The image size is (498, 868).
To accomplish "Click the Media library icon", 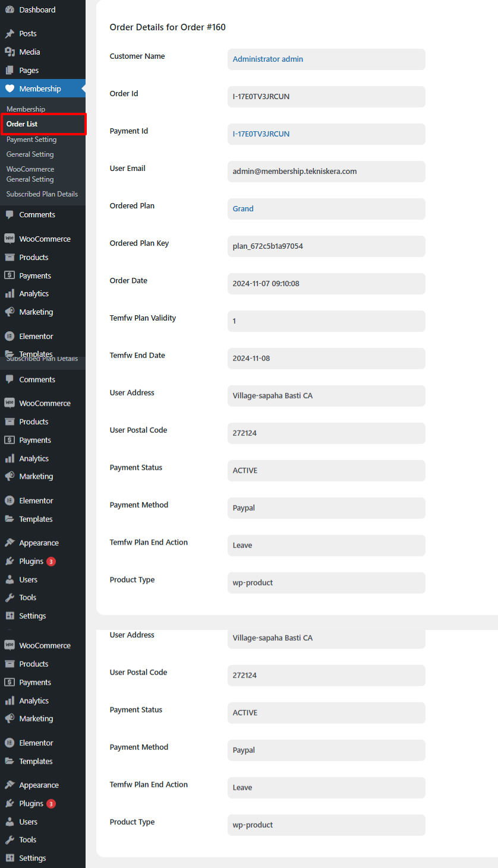I will click(x=10, y=52).
